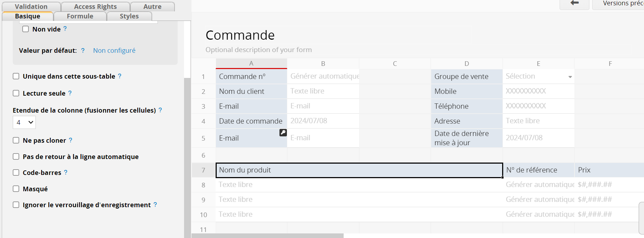
Task: Open column span dropdown showing 4
Action: (24, 122)
